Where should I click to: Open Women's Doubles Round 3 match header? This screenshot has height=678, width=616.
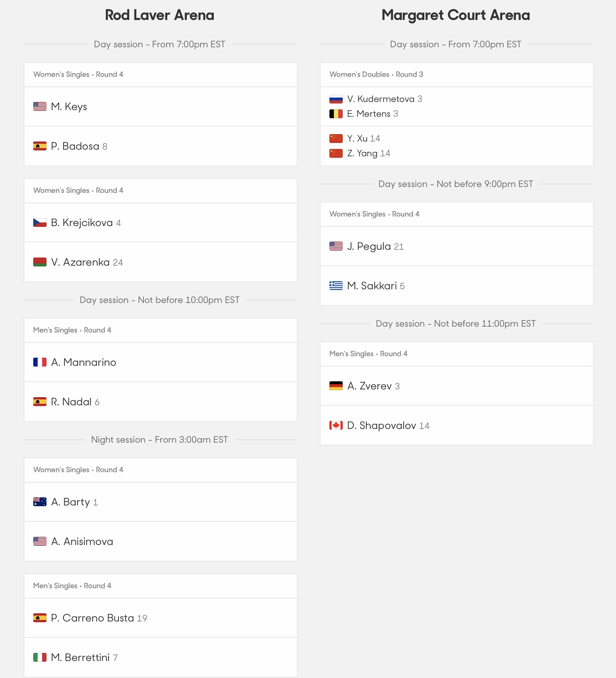click(456, 75)
